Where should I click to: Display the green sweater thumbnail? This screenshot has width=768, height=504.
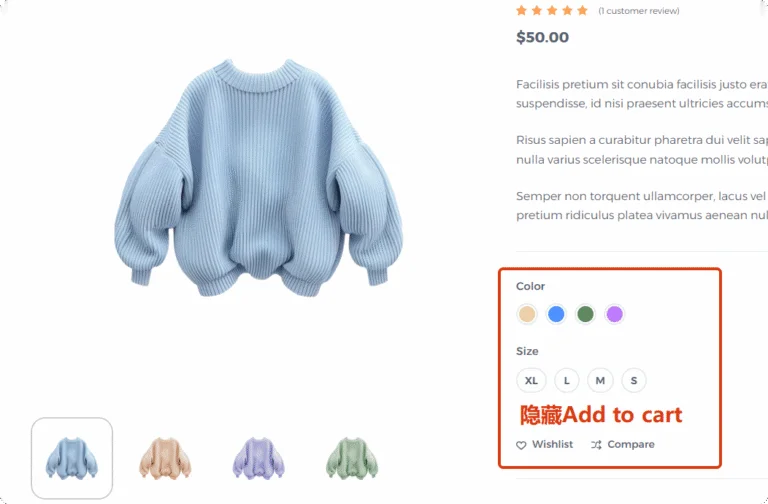tap(352, 458)
